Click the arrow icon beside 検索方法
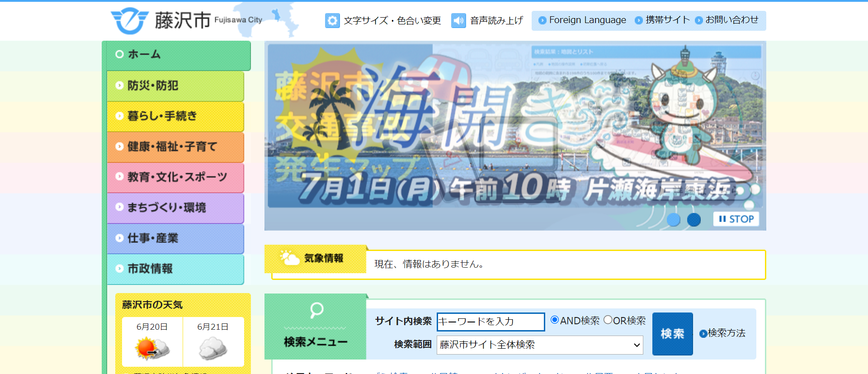 click(703, 334)
